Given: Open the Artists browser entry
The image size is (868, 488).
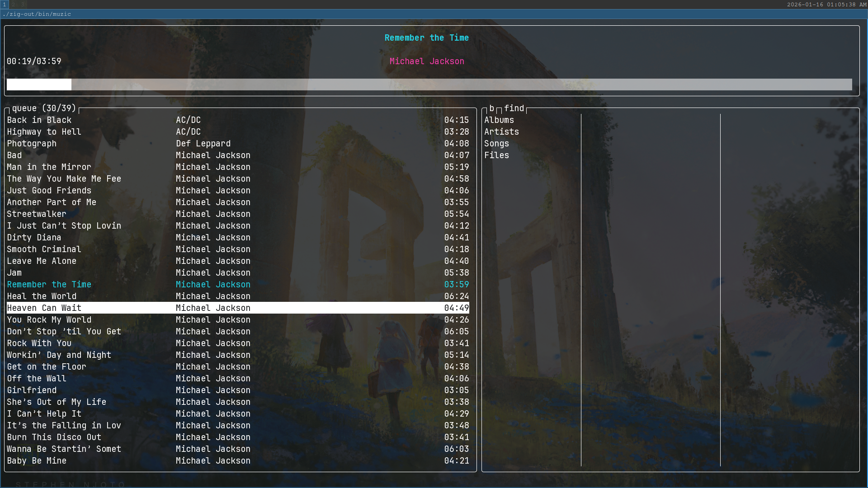Looking at the screenshot, I should point(501,132).
